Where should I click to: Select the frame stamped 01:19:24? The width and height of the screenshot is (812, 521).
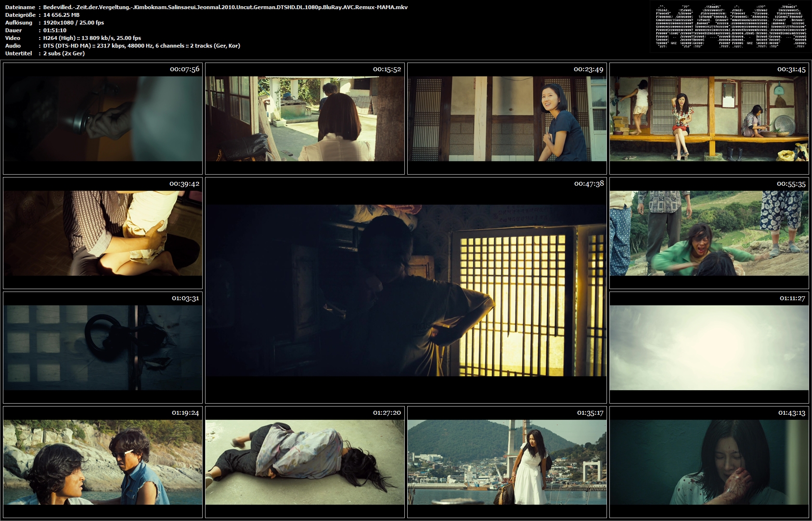tap(103, 462)
